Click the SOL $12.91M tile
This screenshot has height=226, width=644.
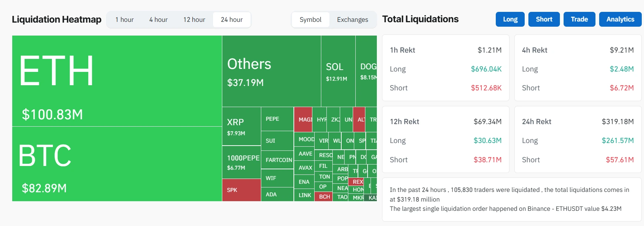click(338, 71)
